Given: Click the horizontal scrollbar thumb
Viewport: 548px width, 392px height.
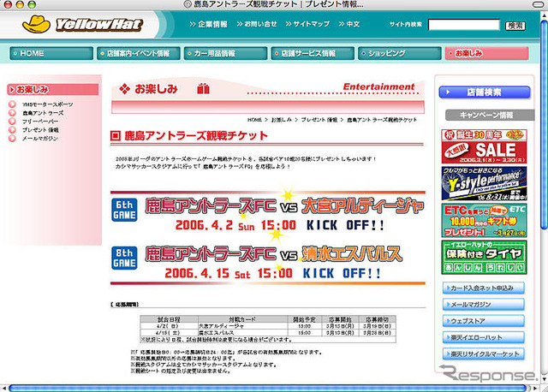Looking at the screenshot, I should click(x=267, y=389).
